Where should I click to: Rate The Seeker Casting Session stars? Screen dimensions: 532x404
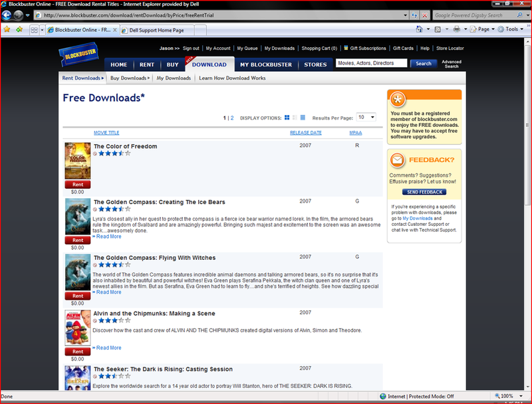[x=114, y=376]
